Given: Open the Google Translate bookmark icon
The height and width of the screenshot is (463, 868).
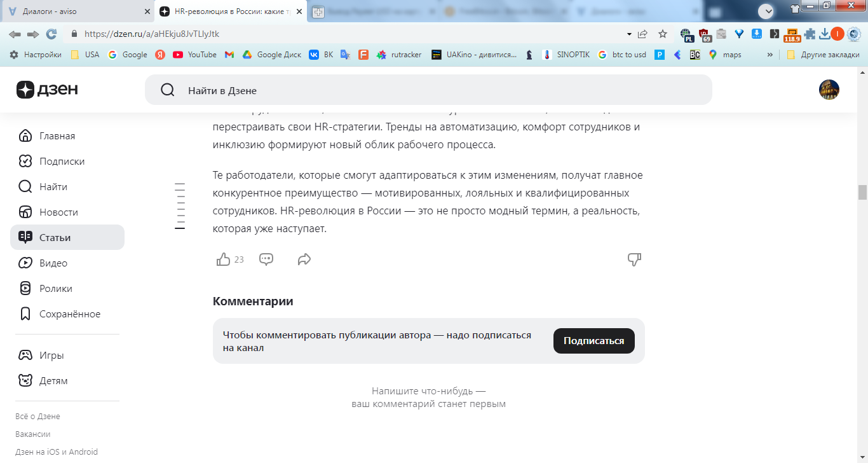Looking at the screenshot, I should (x=345, y=55).
